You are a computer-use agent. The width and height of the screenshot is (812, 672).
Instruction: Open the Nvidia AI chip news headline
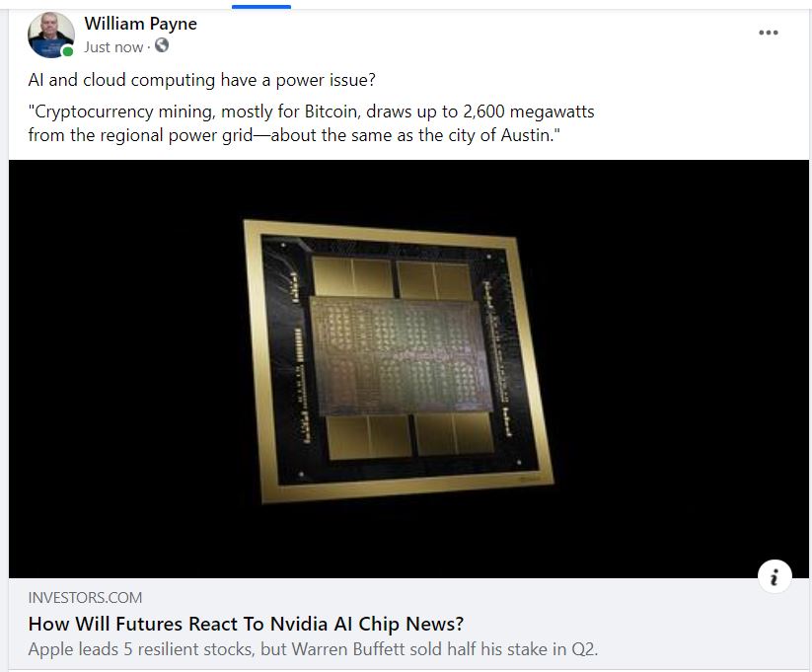point(246,624)
